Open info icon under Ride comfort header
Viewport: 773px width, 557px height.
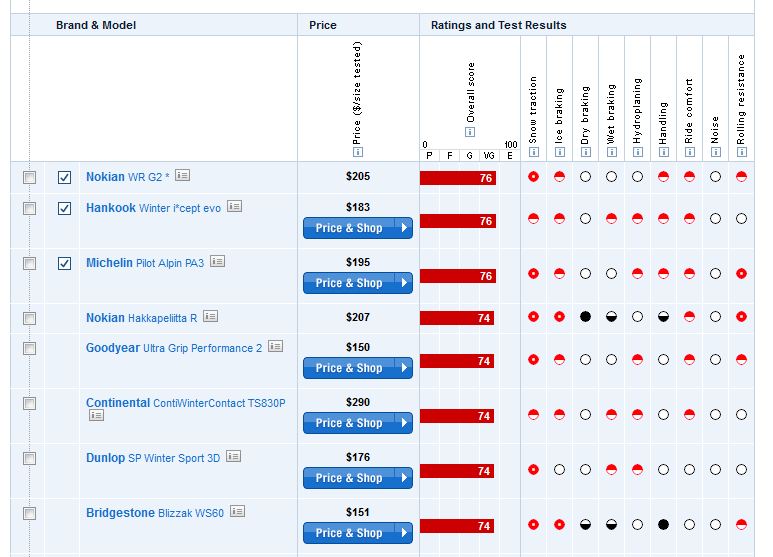coord(690,152)
